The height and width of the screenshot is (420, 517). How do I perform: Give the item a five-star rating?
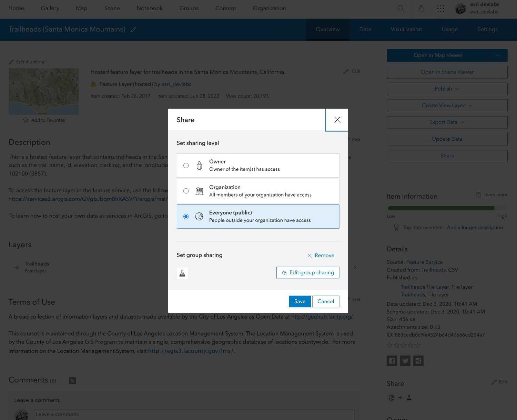(x=417, y=345)
